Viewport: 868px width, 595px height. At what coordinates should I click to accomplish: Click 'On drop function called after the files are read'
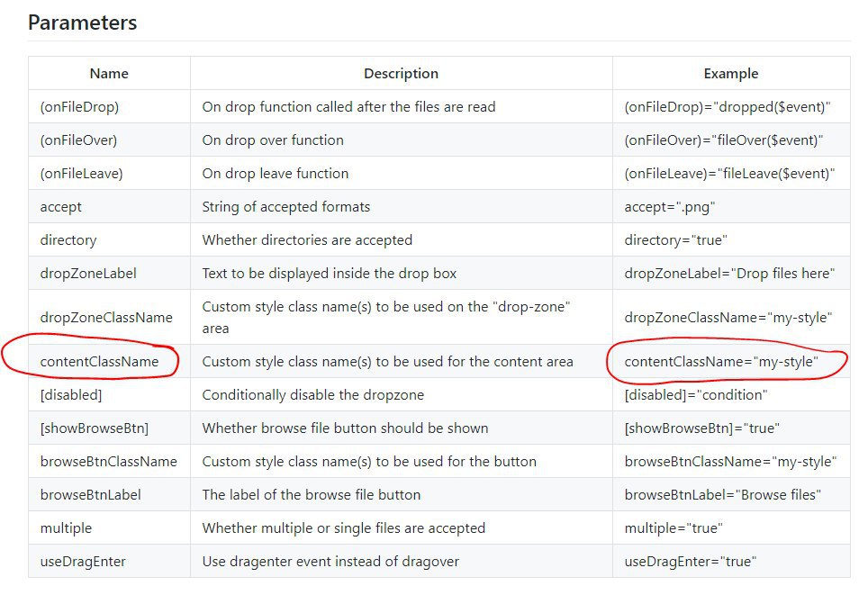348,107
